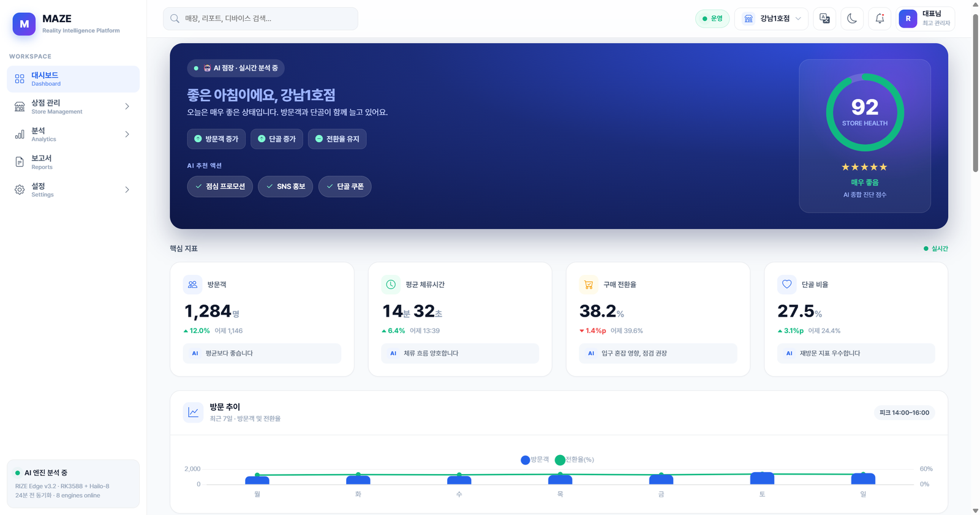This screenshot has width=980, height=515.
Task: Click the 1,284명 visitor count
Action: pyautogui.click(x=212, y=312)
